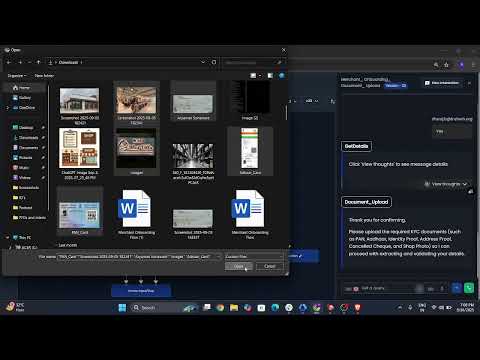
Task: Select Desktop in quick access
Action: [27, 128]
